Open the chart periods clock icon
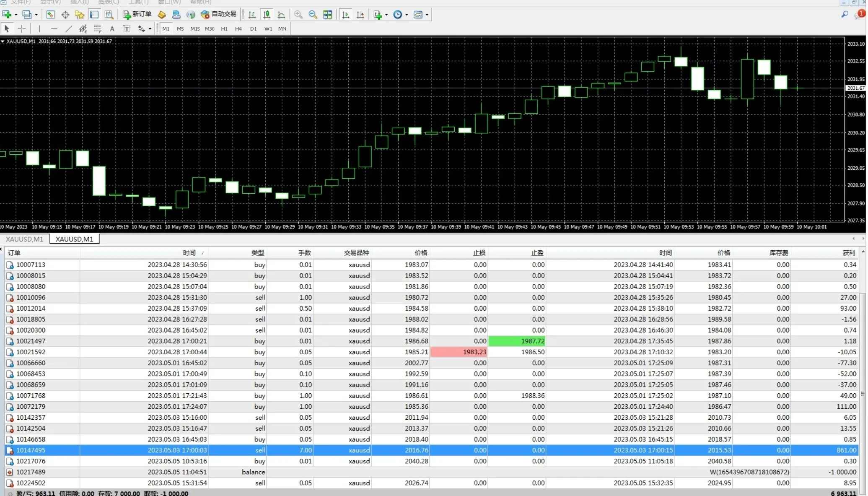Image resolution: width=868 pixels, height=496 pixels. (397, 15)
